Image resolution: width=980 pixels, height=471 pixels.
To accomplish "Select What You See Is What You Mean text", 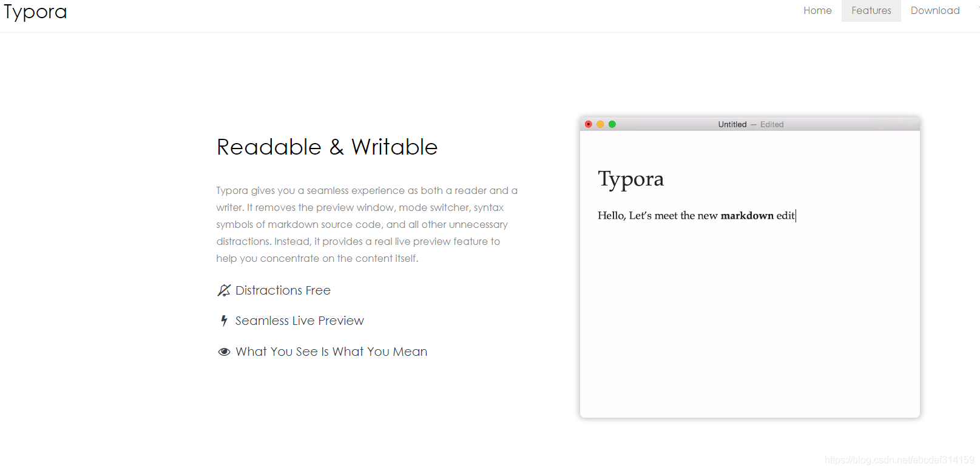I will (x=331, y=352).
